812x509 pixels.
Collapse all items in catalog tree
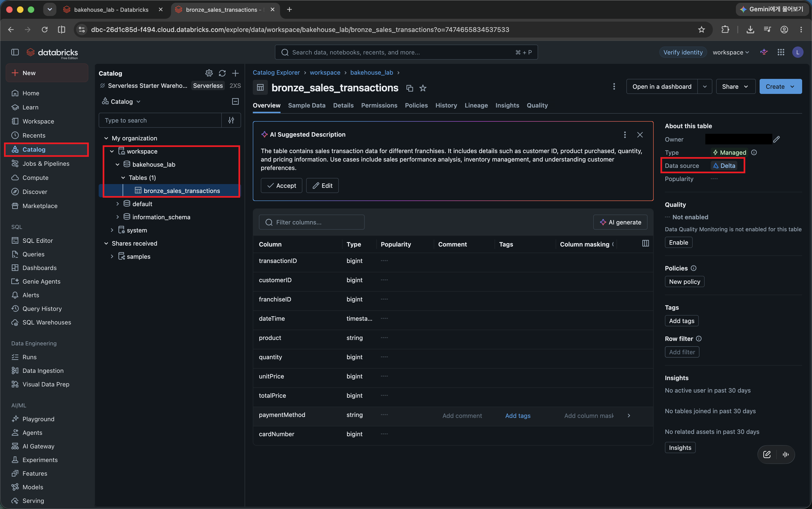[235, 101]
